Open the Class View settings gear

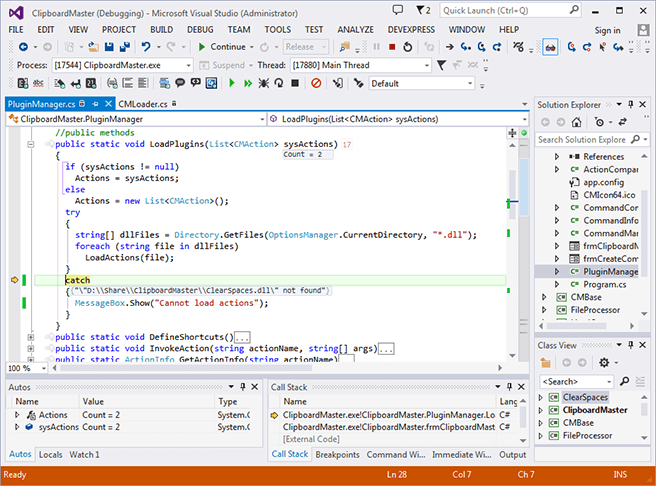[x=602, y=362]
